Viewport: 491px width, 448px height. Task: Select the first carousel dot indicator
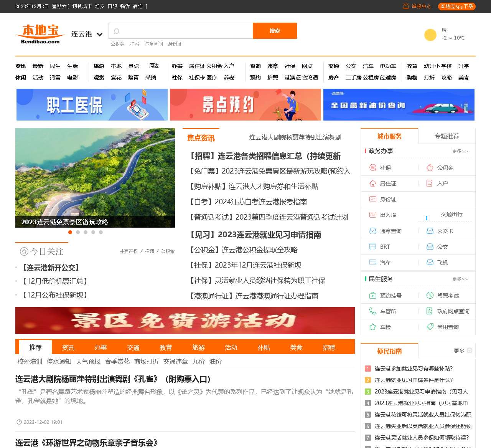pos(70,232)
